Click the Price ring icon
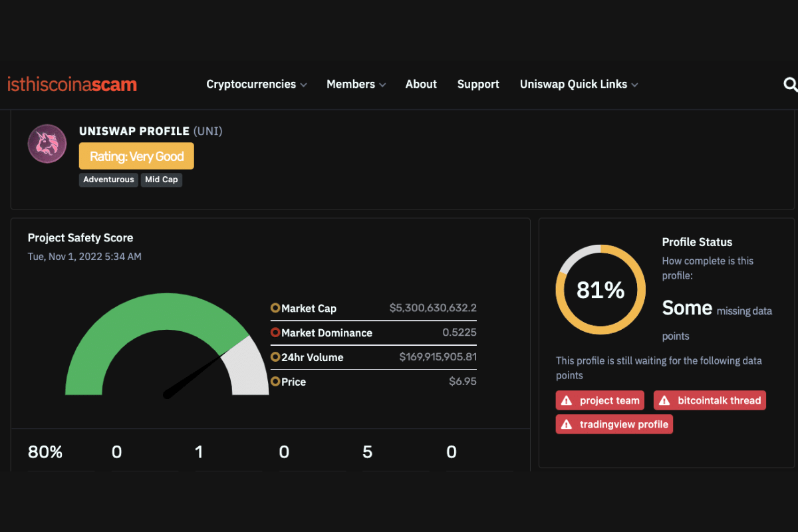This screenshot has height=532, width=798. pyautogui.click(x=275, y=382)
